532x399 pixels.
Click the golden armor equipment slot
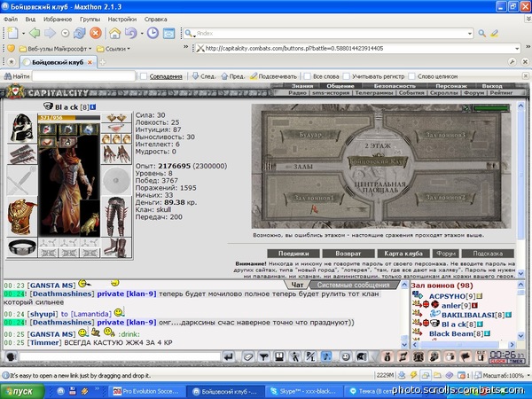coord(22,217)
